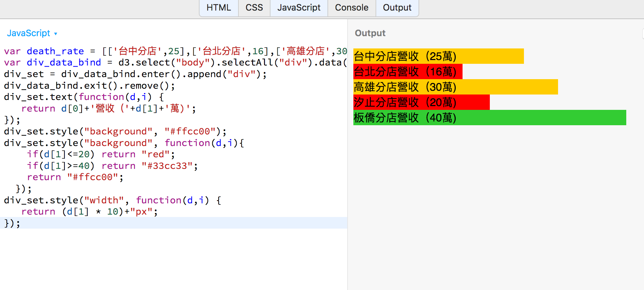Click the var div_data_bind code line
This screenshot has height=290, width=644.
[175, 63]
